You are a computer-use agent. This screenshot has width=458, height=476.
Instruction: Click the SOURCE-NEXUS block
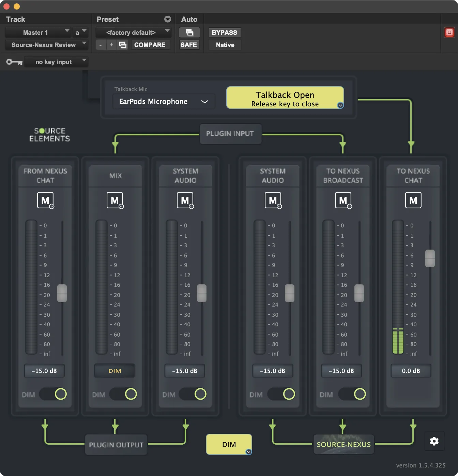(343, 444)
